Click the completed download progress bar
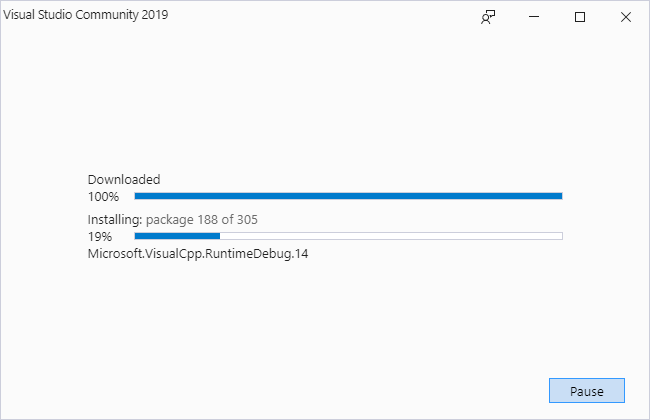 348,196
